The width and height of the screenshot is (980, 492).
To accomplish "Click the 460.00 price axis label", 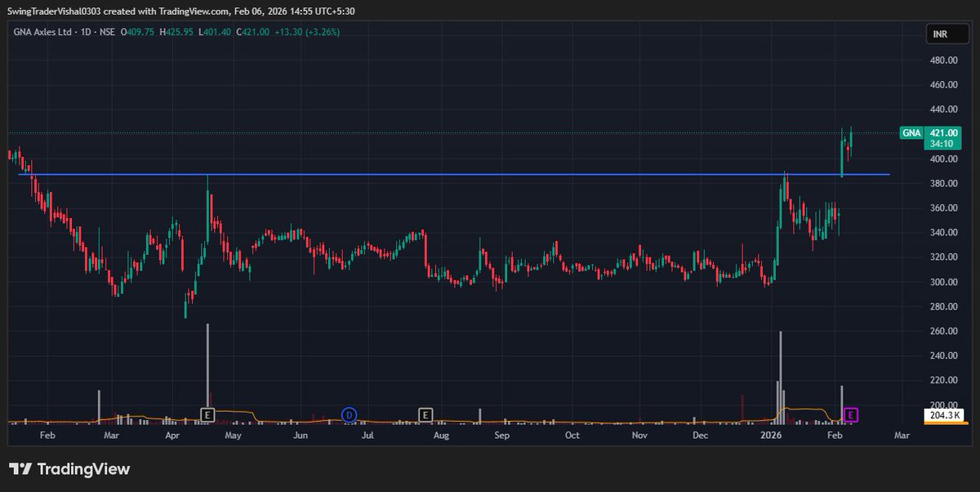I will [x=944, y=85].
